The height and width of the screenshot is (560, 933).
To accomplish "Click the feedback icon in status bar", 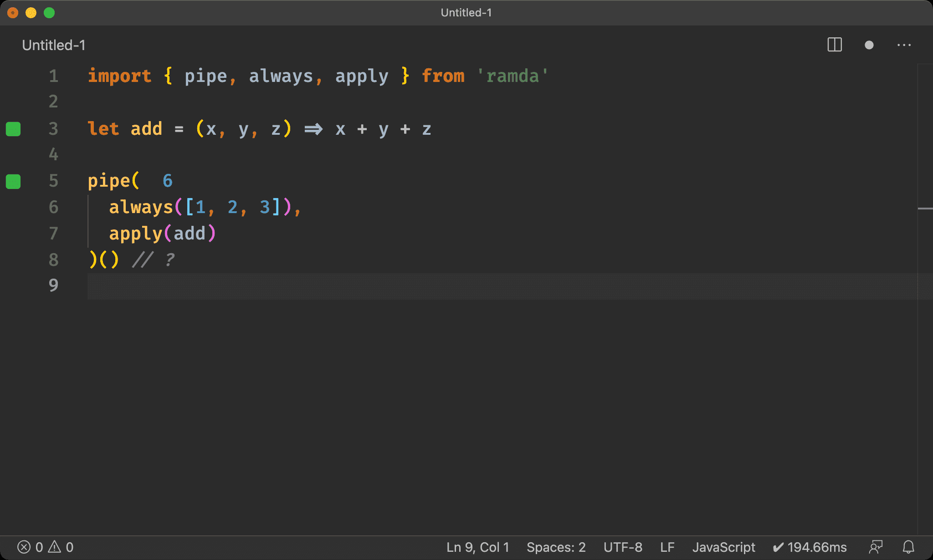I will [876, 547].
